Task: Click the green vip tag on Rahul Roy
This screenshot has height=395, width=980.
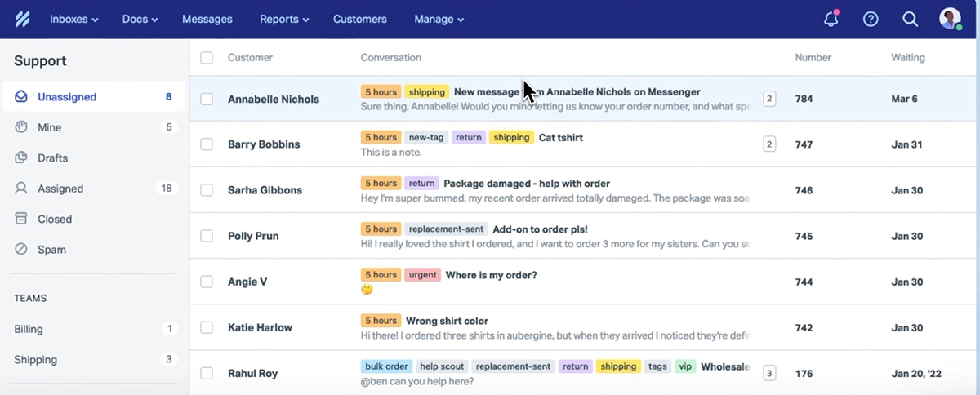Action: tap(685, 366)
